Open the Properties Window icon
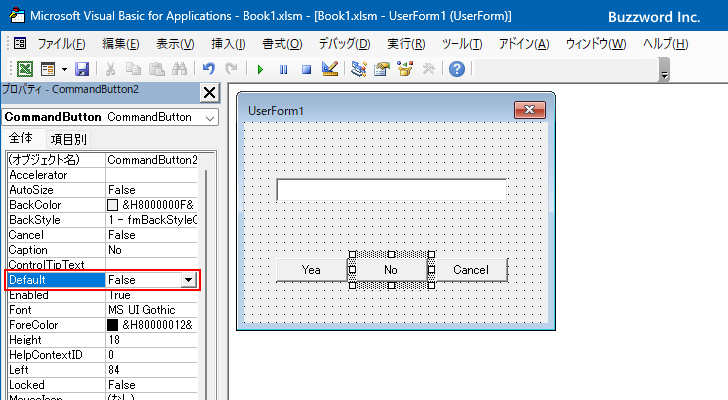Viewport: 728px width, 400px height. (x=382, y=69)
